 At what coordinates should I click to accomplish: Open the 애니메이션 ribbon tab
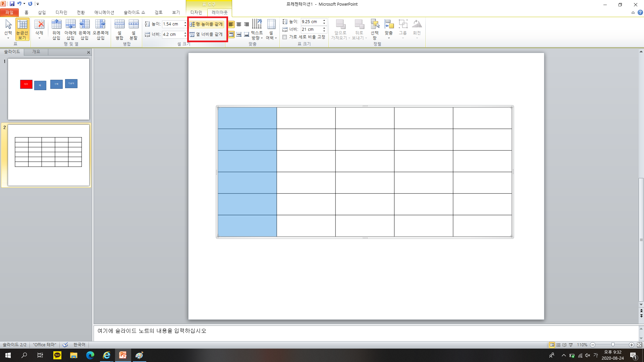[104, 12]
